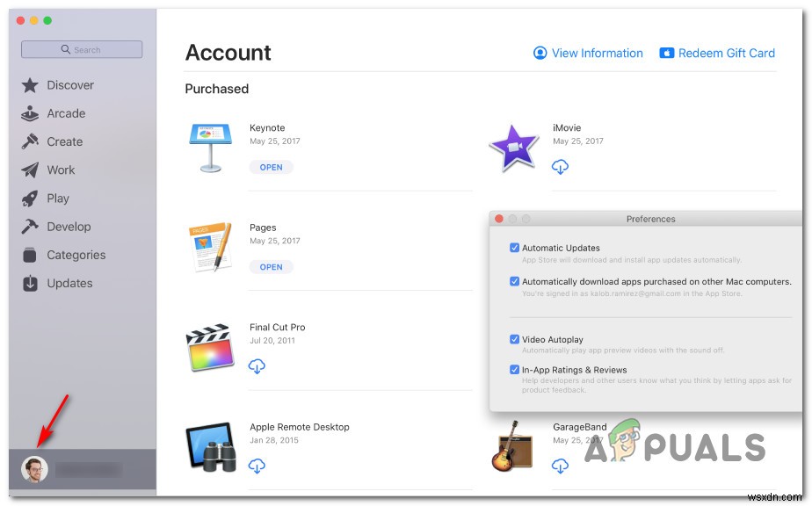Click the iMovie star app icon

pyautogui.click(x=514, y=148)
